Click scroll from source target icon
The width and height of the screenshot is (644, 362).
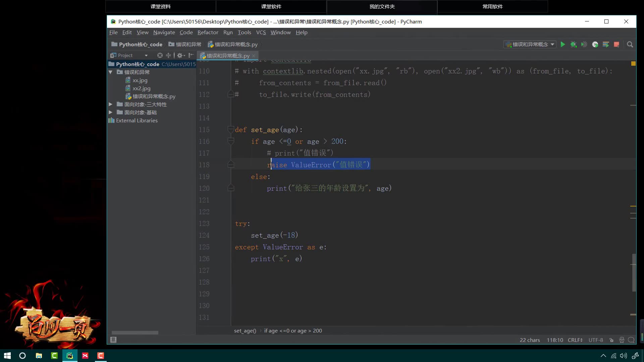pos(160,55)
